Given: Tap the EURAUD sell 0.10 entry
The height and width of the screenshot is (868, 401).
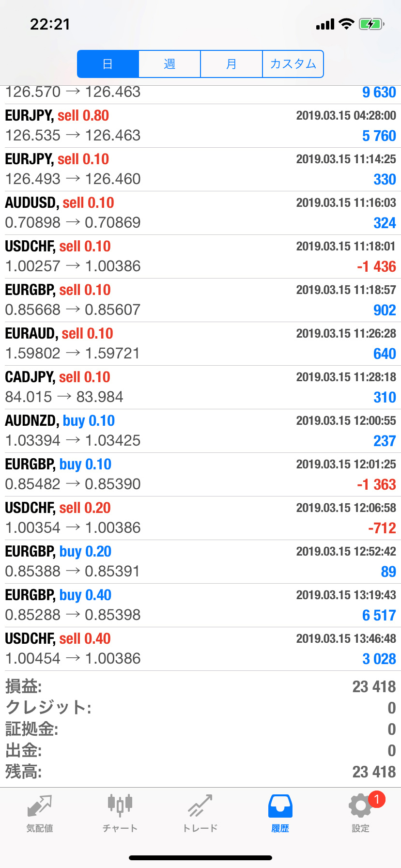Looking at the screenshot, I should point(200,343).
